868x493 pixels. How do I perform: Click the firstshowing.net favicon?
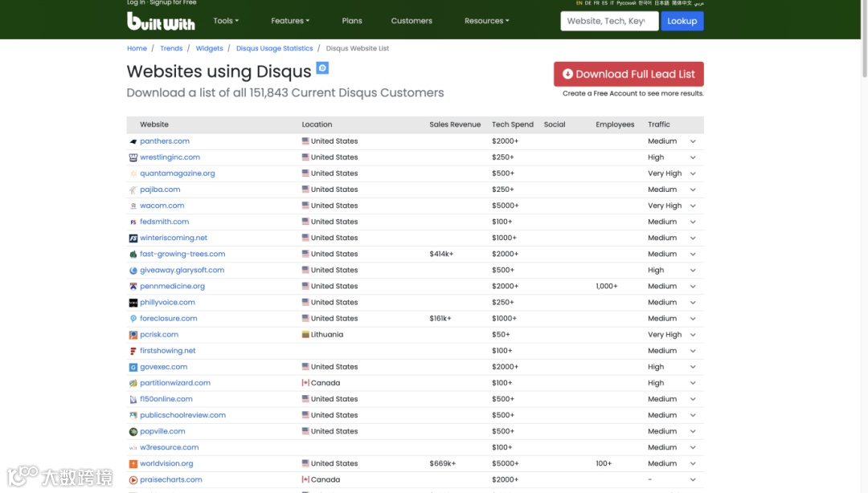(133, 351)
